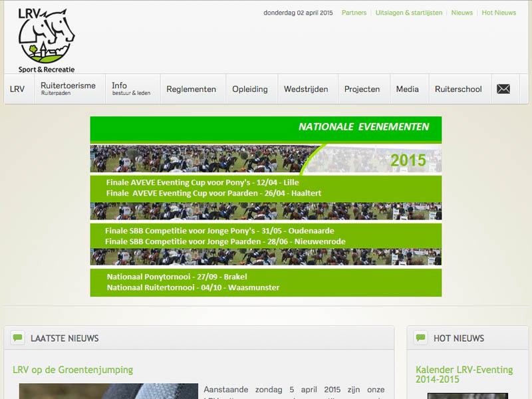This screenshot has height=399, width=532.
Task: Go to the Nieuws header link
Action: point(462,13)
